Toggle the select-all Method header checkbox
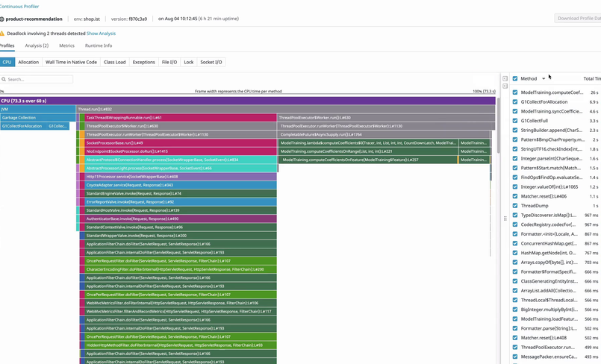The image size is (601, 364). pyautogui.click(x=514, y=78)
